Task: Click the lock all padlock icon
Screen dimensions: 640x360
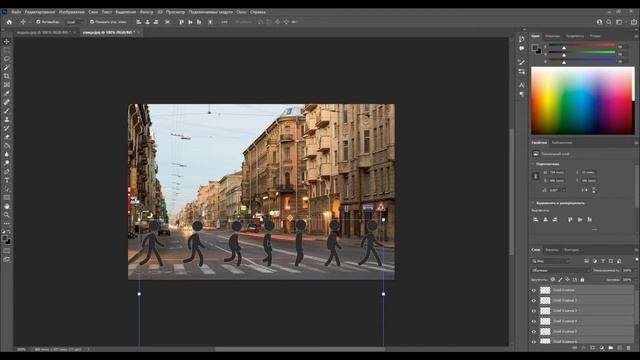Action: [582, 280]
